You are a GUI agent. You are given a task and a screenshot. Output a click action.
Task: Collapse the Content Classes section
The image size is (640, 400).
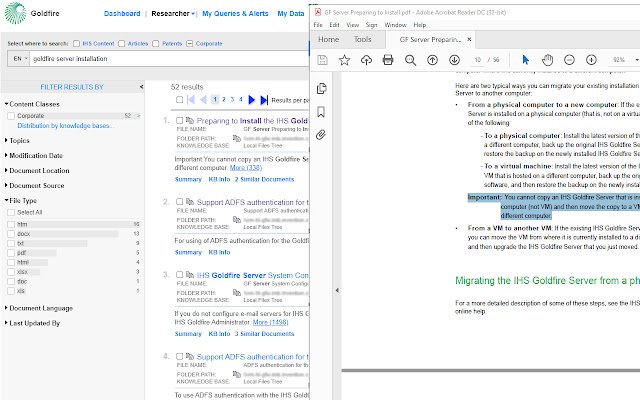[x=7, y=104]
